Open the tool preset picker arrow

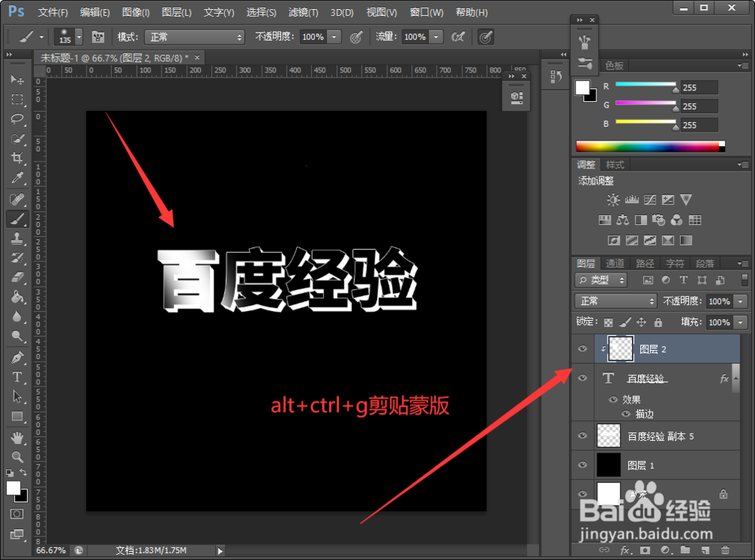tap(42, 37)
